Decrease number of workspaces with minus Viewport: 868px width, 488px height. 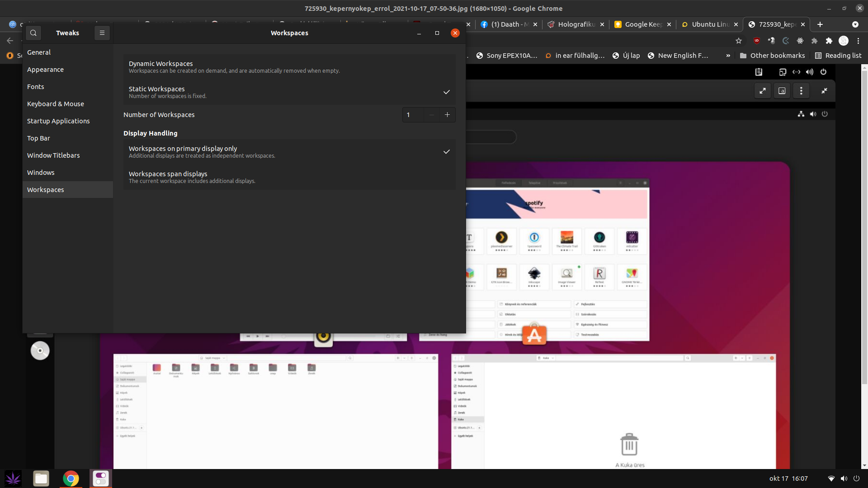[432, 115]
